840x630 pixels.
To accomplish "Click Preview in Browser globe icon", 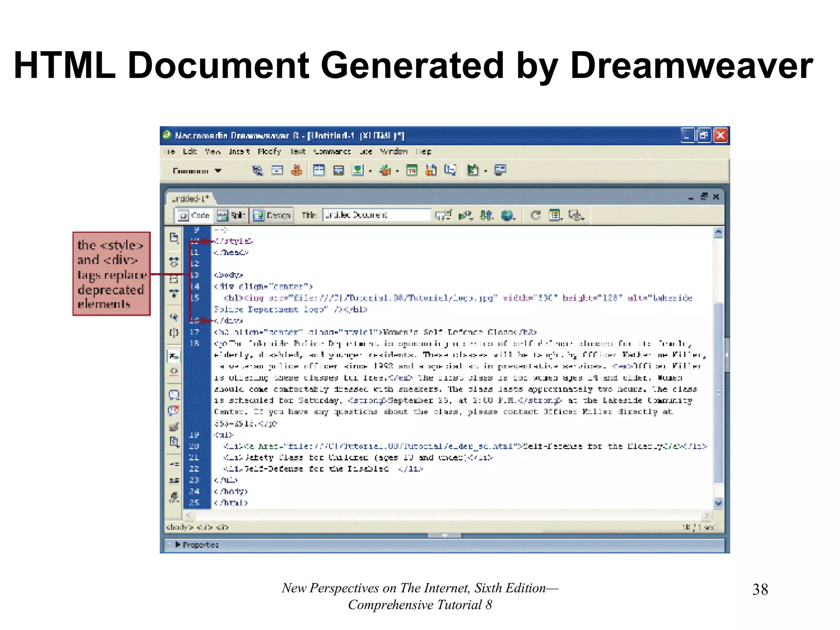I will click(508, 215).
